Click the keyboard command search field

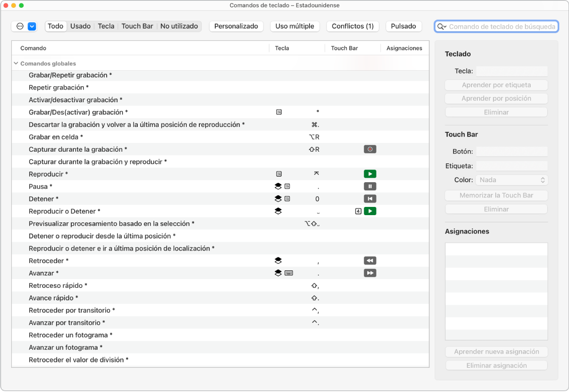click(502, 27)
